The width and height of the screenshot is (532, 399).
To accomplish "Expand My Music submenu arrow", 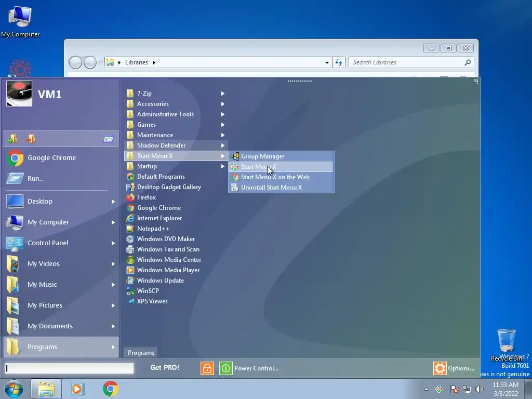I will click(113, 285).
